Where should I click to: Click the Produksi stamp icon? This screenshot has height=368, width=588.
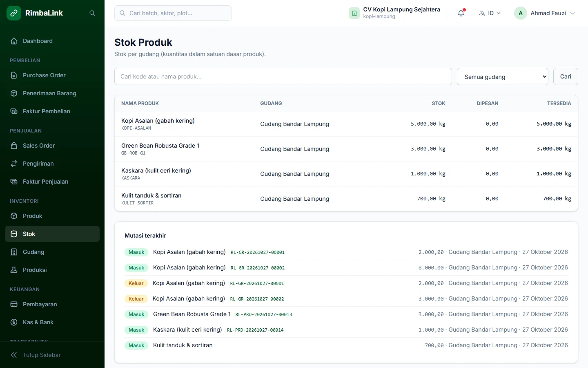(14, 270)
